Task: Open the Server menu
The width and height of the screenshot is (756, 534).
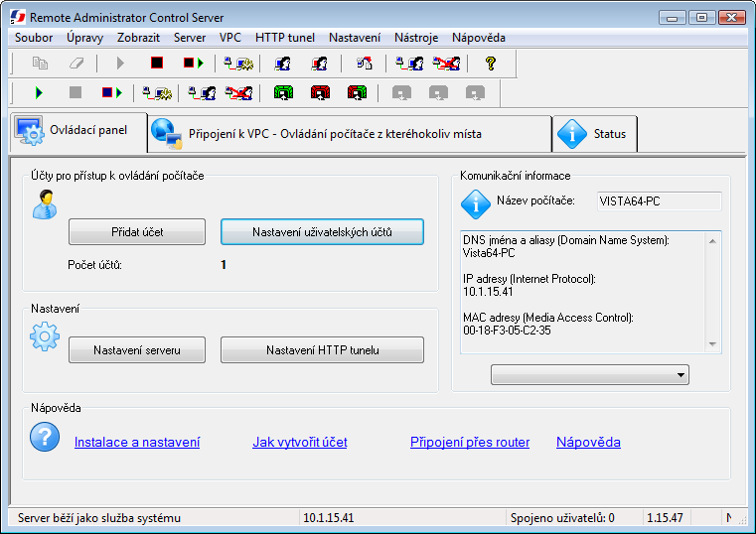Action: coord(190,38)
